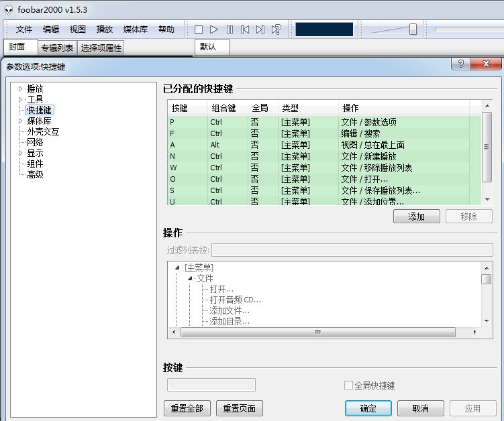Click the 按键 column header

tap(188, 108)
